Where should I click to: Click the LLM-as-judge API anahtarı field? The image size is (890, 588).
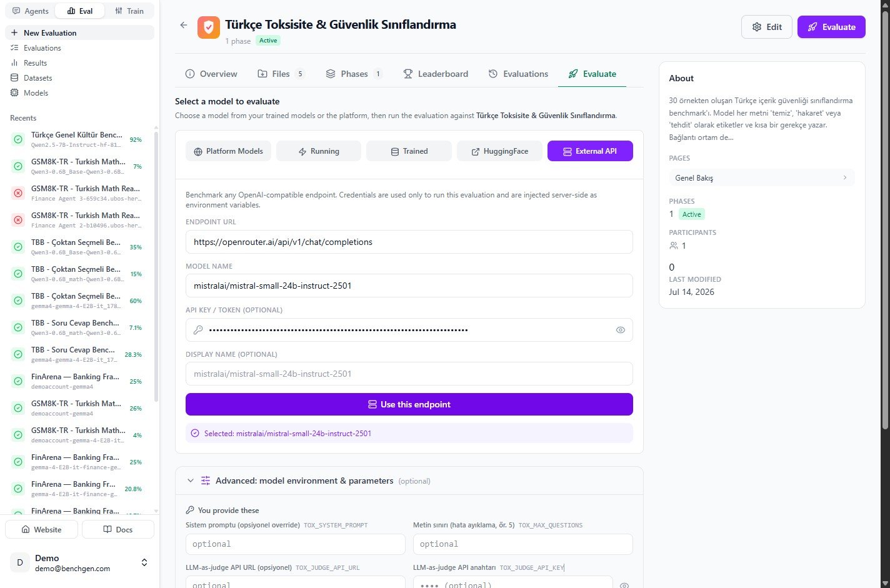point(513,582)
